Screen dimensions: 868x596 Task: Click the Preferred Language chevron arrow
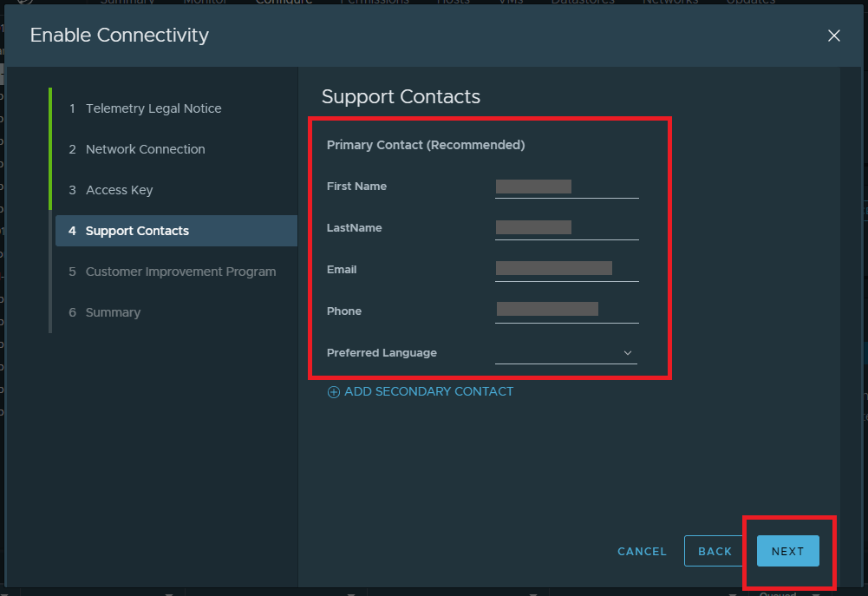tap(628, 353)
